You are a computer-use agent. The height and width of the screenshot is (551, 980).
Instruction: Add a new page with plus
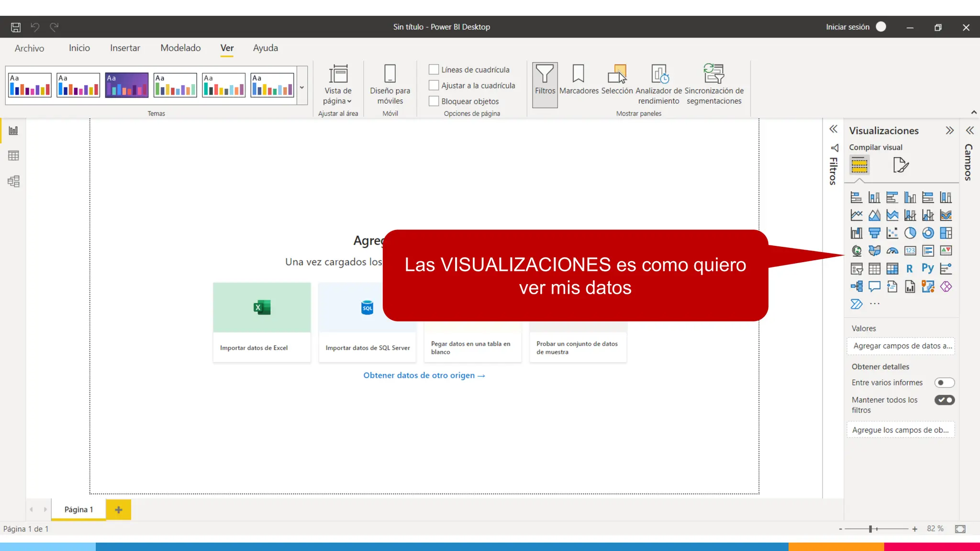[x=119, y=509]
